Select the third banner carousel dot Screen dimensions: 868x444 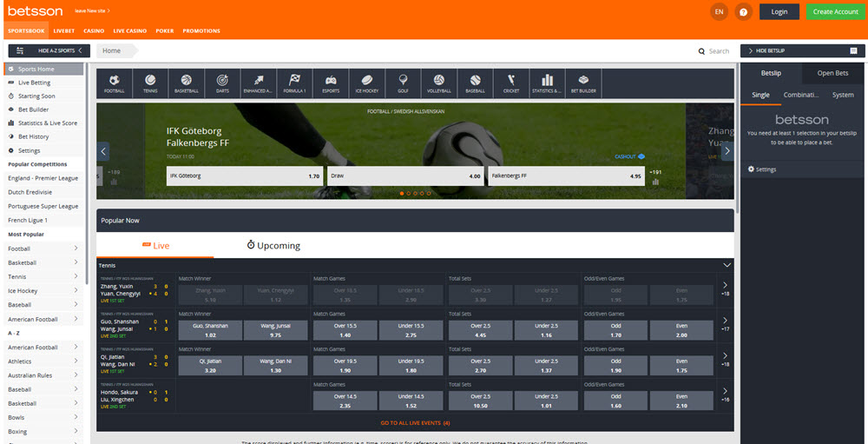point(415,194)
